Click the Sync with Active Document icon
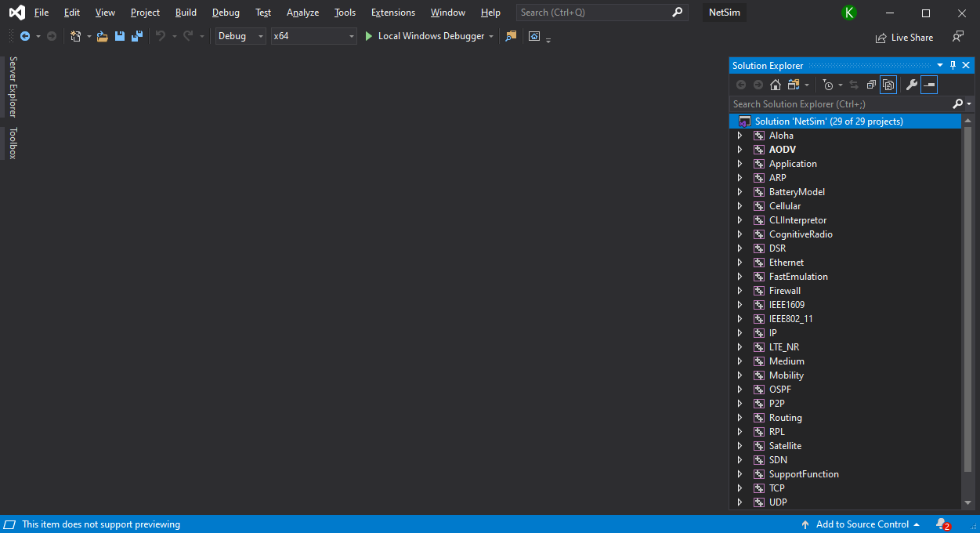 (854, 85)
